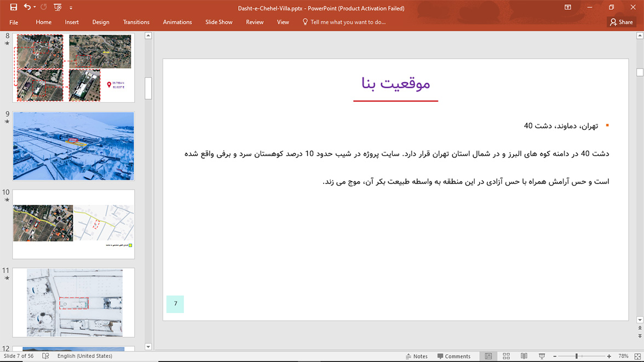This screenshot has height=362, width=644.
Task: Go to the Animations tab
Action: (x=177, y=22)
